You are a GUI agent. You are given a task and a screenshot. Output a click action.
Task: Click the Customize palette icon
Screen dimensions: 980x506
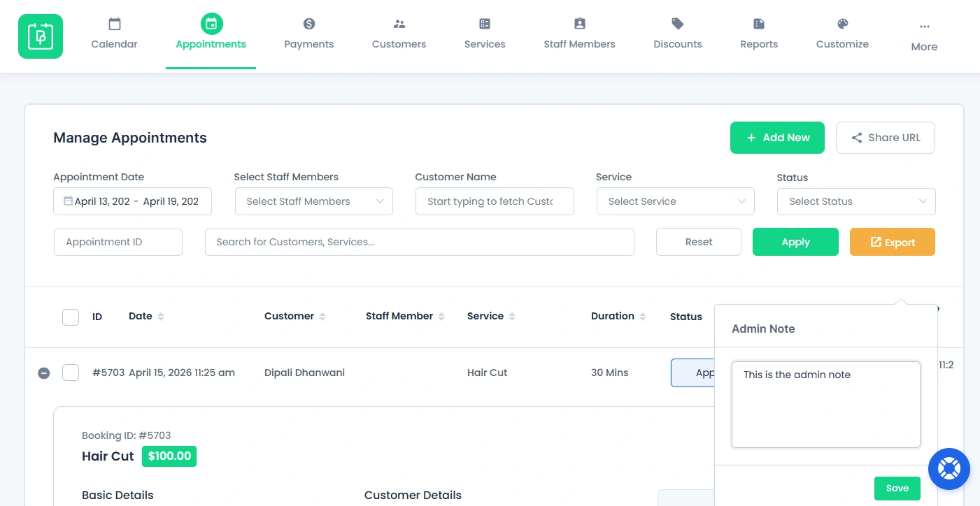pos(843,24)
